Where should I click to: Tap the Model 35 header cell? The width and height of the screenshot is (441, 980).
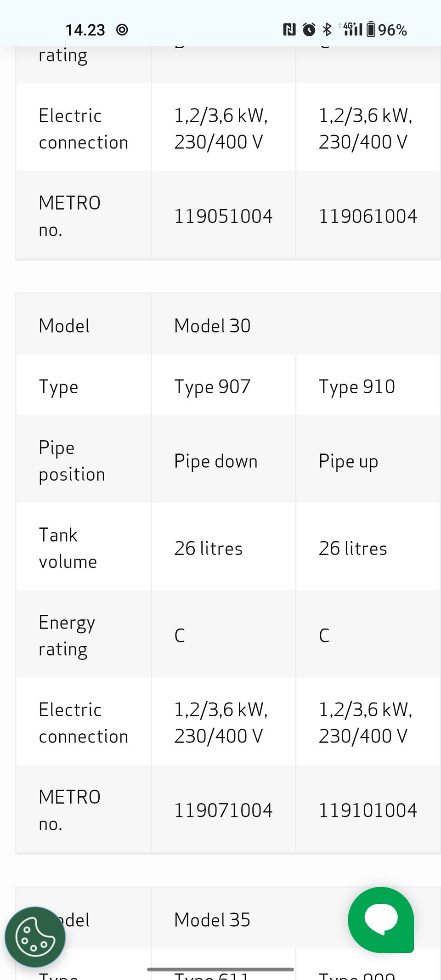212,920
